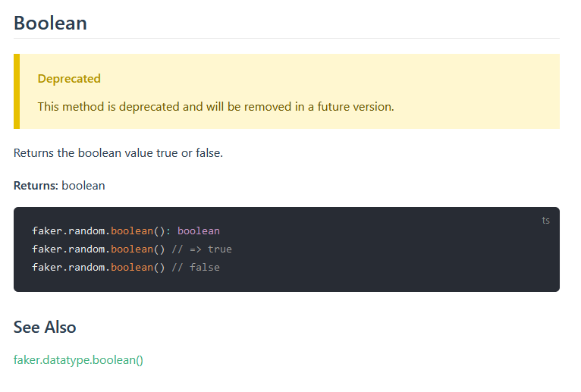The height and width of the screenshot is (392, 581).
Task: Click the ts language label in code block
Action: [545, 221]
